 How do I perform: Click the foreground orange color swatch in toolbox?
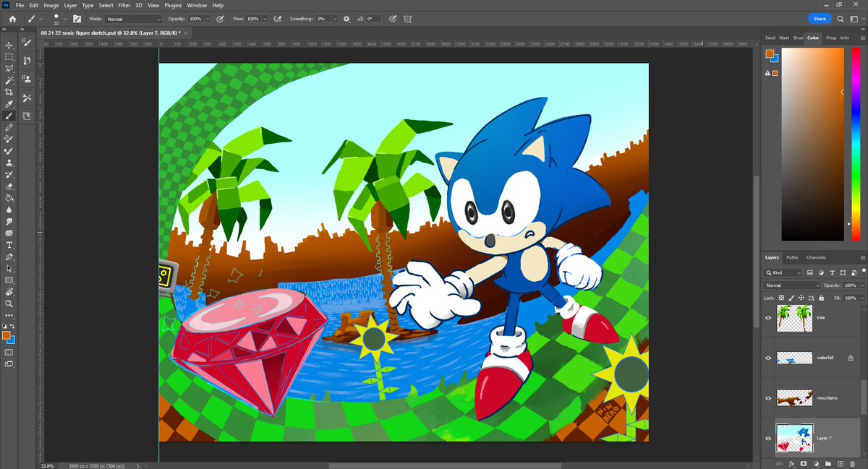(x=7, y=335)
